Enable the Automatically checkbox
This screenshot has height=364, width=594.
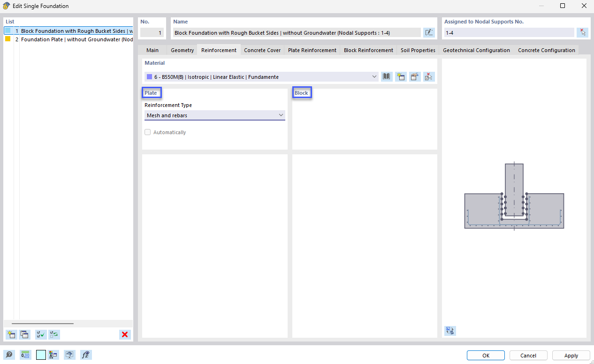(x=148, y=132)
